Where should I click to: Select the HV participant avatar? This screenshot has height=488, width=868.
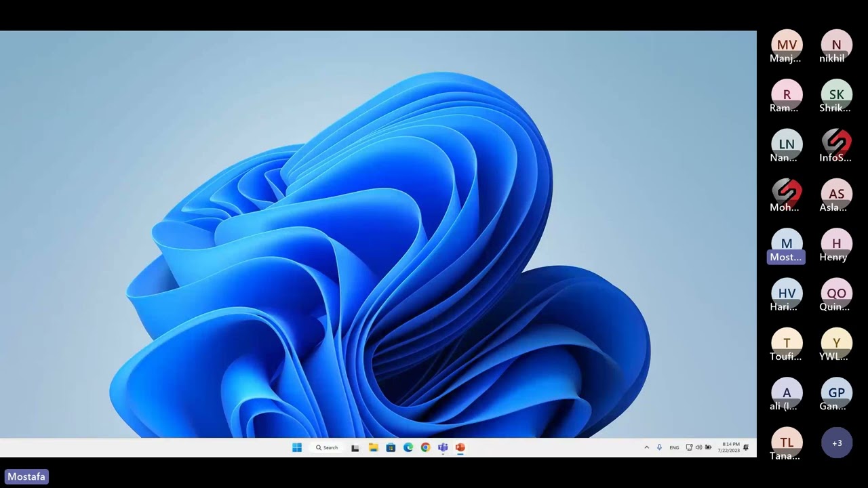click(787, 293)
